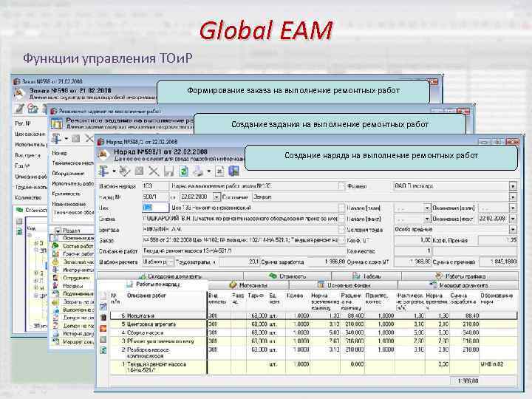Click first toolbar icon in Ремонтное задание window
Viewport: 532px width, 399px height.
[56, 138]
